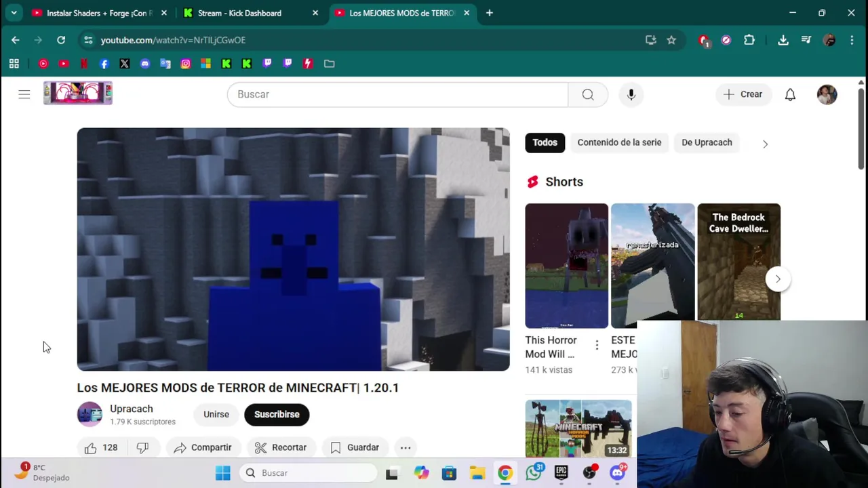Screen dimensions: 868x488
Task: Click the search magnifier button
Action: click(588, 94)
